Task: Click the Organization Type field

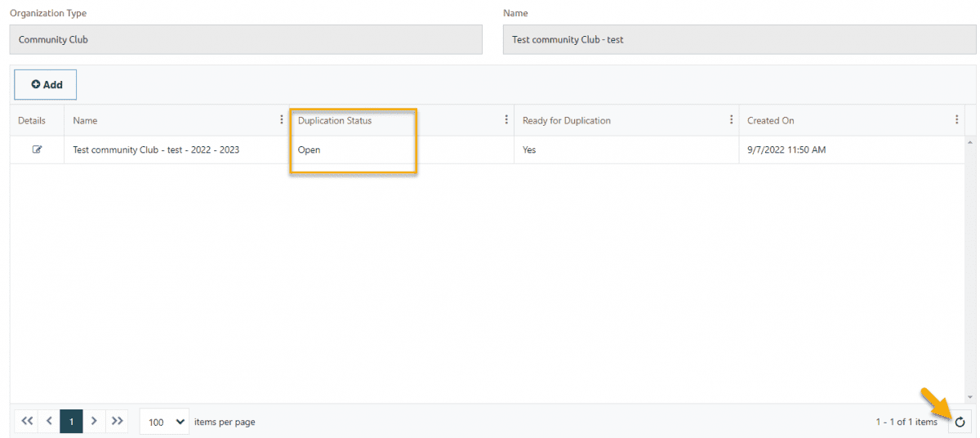Action: tap(246, 39)
